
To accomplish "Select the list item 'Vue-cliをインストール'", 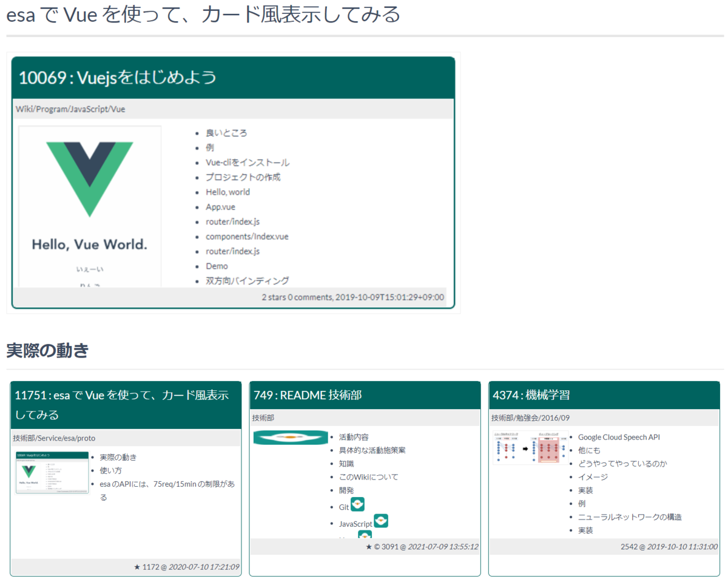I will pos(248,163).
